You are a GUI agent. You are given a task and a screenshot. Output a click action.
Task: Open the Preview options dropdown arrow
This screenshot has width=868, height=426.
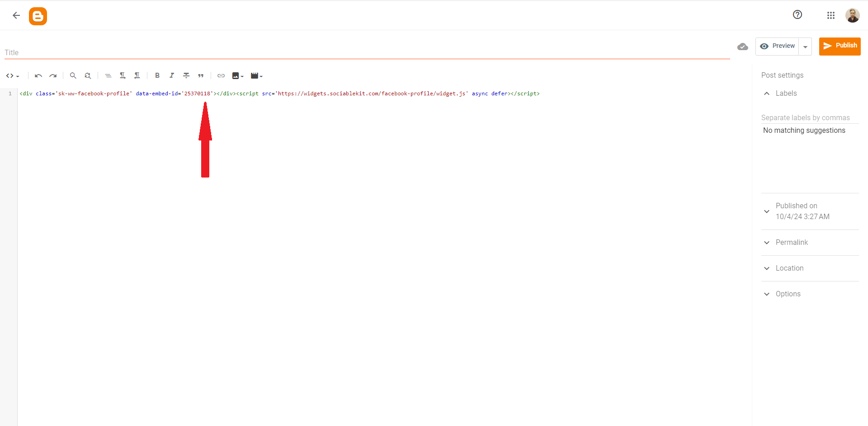[805, 47]
